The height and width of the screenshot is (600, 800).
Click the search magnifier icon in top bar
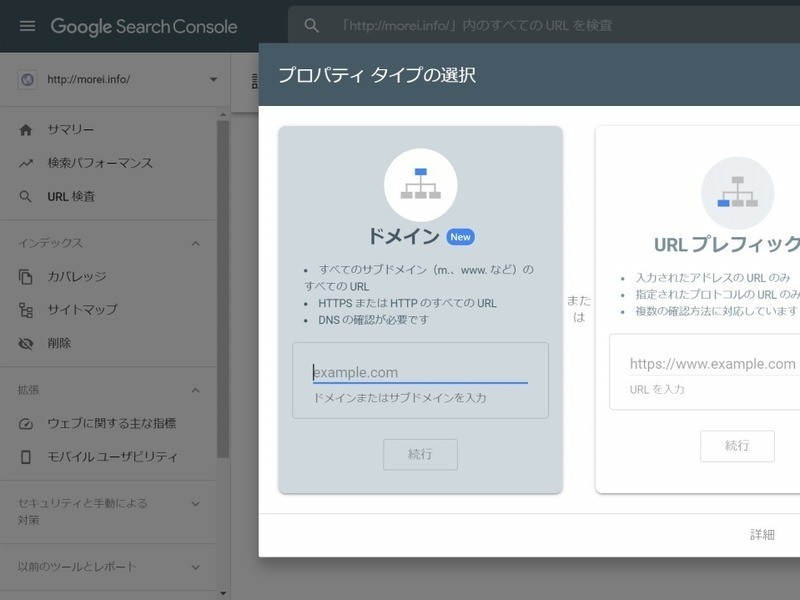tap(312, 26)
